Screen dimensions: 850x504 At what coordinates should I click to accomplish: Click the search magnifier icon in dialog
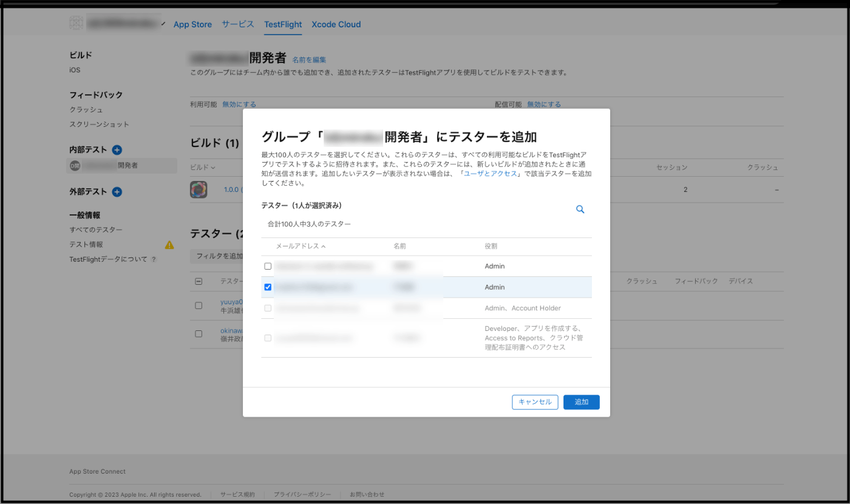580,209
